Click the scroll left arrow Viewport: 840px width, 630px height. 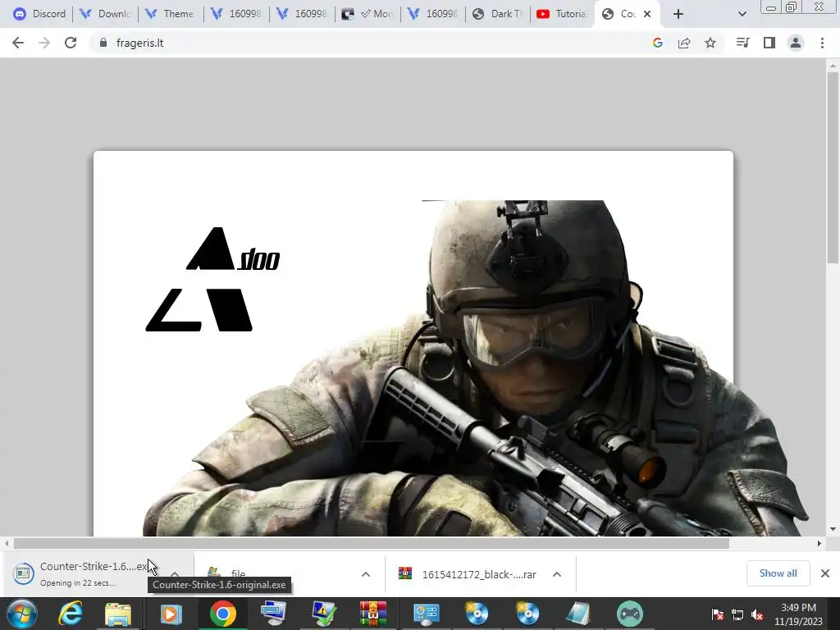(x=7, y=543)
